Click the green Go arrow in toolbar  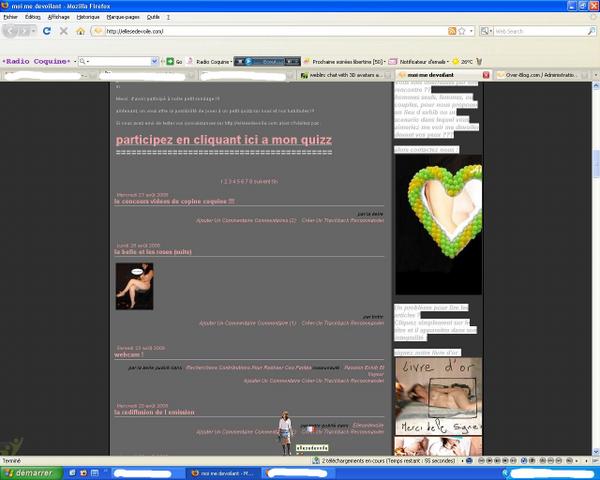click(x=170, y=61)
